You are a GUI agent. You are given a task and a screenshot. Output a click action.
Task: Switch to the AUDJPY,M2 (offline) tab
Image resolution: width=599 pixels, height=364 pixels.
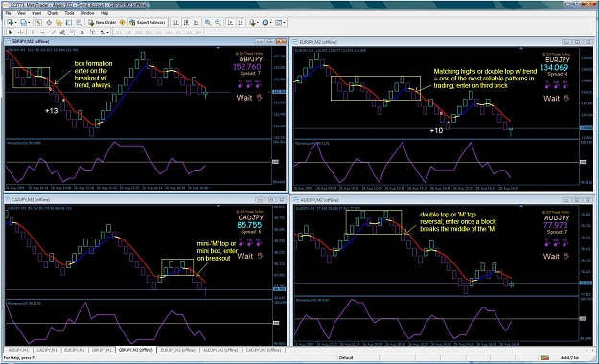[x=220, y=350]
